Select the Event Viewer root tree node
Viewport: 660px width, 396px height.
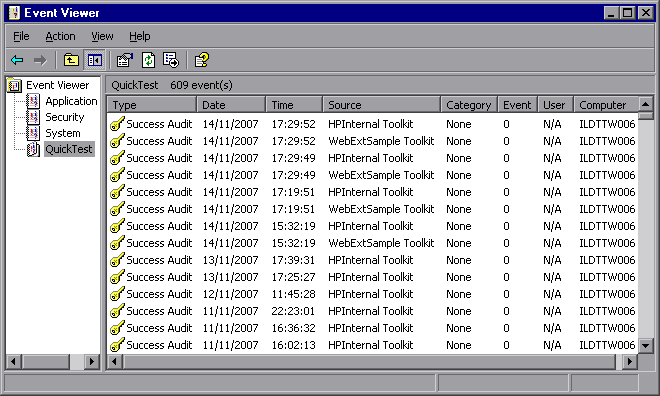click(x=58, y=85)
